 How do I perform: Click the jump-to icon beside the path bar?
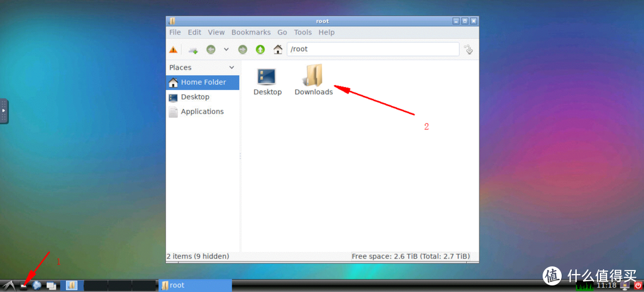point(469,49)
